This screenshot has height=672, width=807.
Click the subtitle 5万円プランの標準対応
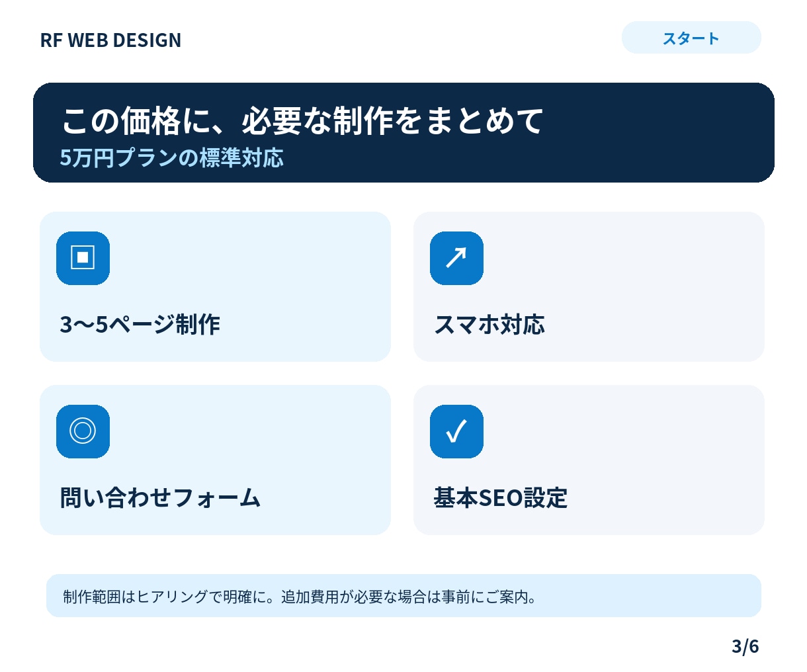(172, 157)
